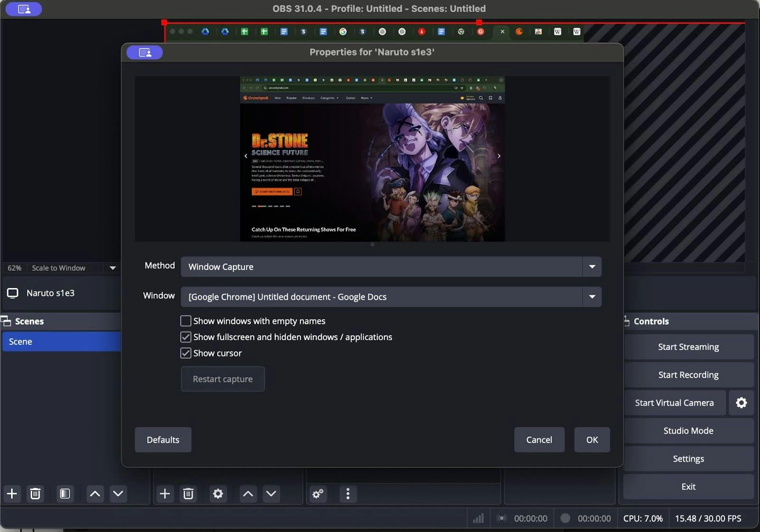The width and height of the screenshot is (760, 532).
Task: Open the Window selection dropdown
Action: tap(391, 297)
